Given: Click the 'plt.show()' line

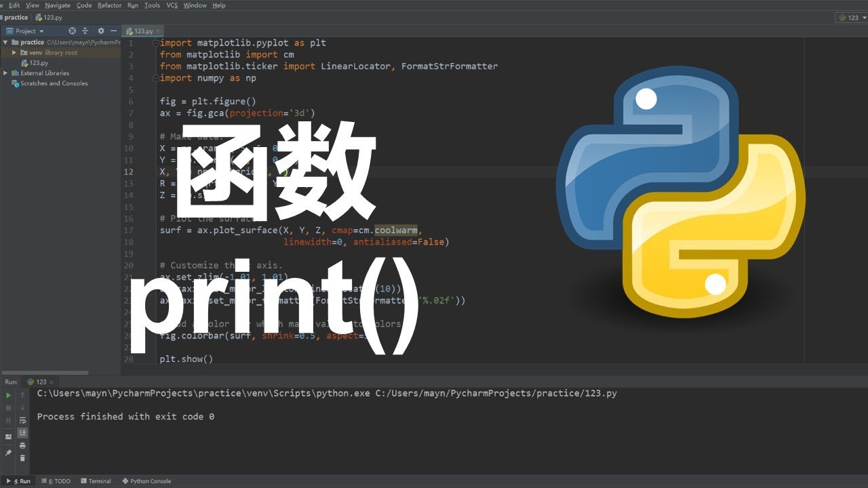Looking at the screenshot, I should (x=186, y=359).
